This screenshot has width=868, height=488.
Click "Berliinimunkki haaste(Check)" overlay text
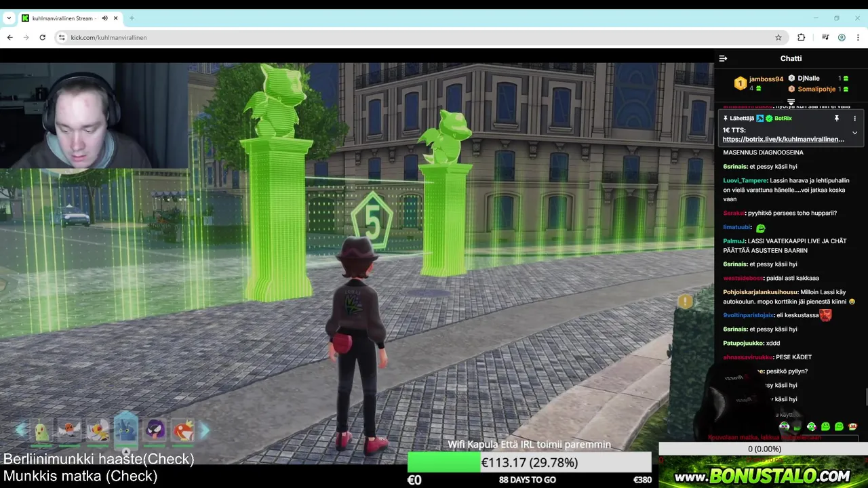click(x=99, y=459)
